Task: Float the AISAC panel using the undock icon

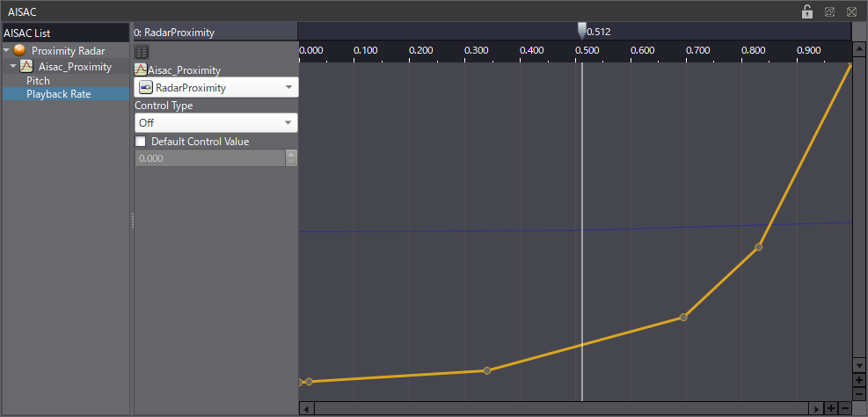Action: pyautogui.click(x=829, y=11)
